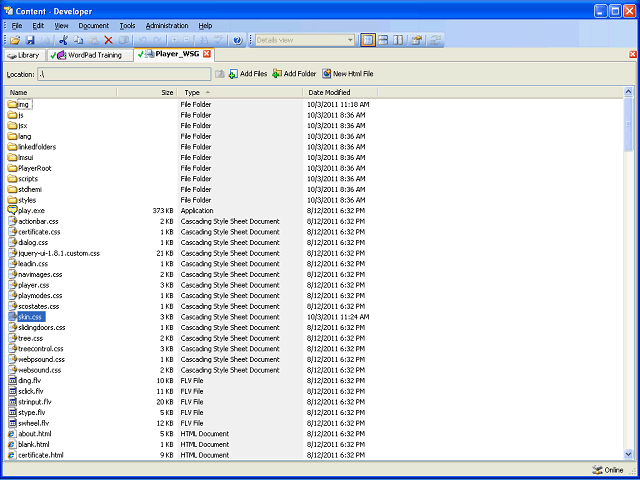Select the horizontal split layout icon

383,40
